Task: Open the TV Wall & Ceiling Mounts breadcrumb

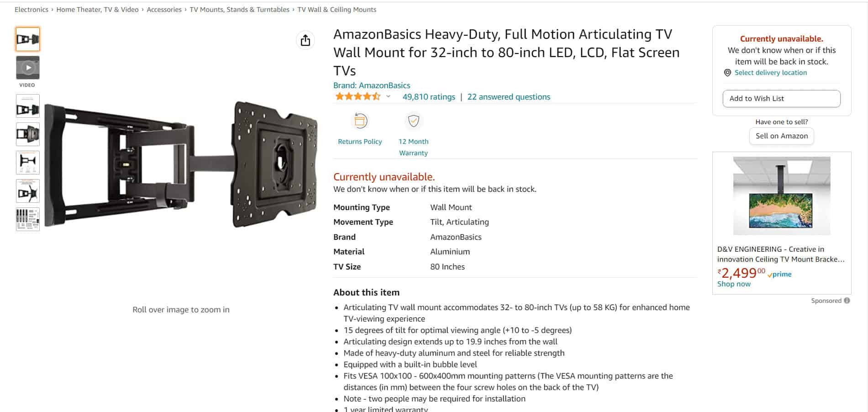Action: (x=337, y=9)
